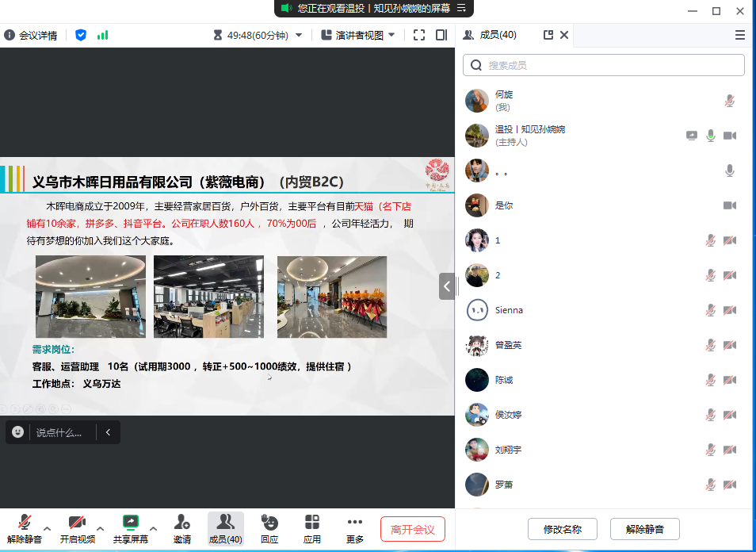The image size is (756, 552).
Task: Pop out the members panel
Action: pyautogui.click(x=548, y=35)
